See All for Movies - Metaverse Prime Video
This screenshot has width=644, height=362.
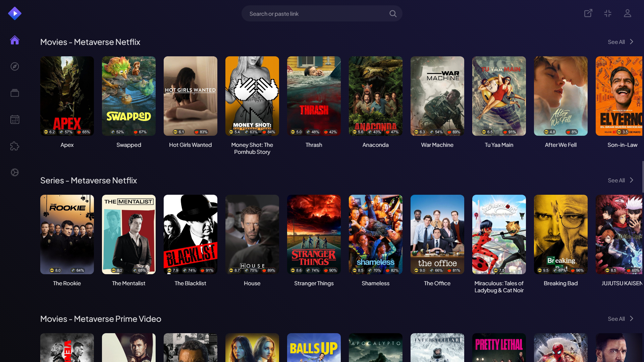pyautogui.click(x=621, y=319)
